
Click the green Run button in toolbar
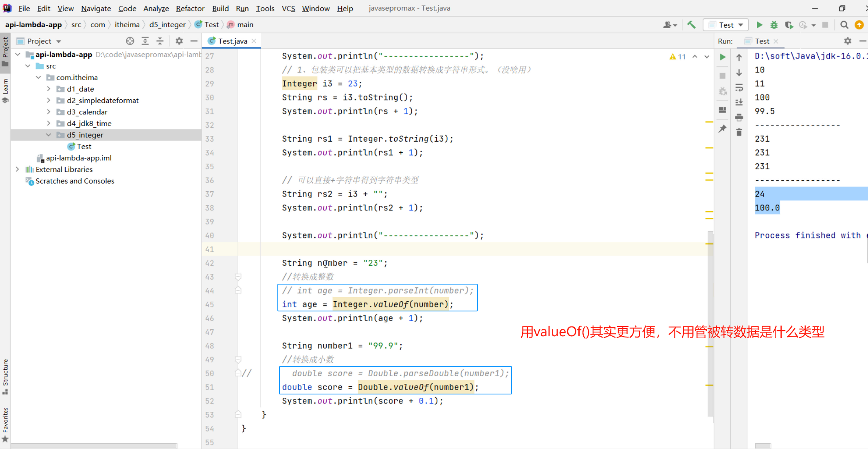pyautogui.click(x=759, y=25)
